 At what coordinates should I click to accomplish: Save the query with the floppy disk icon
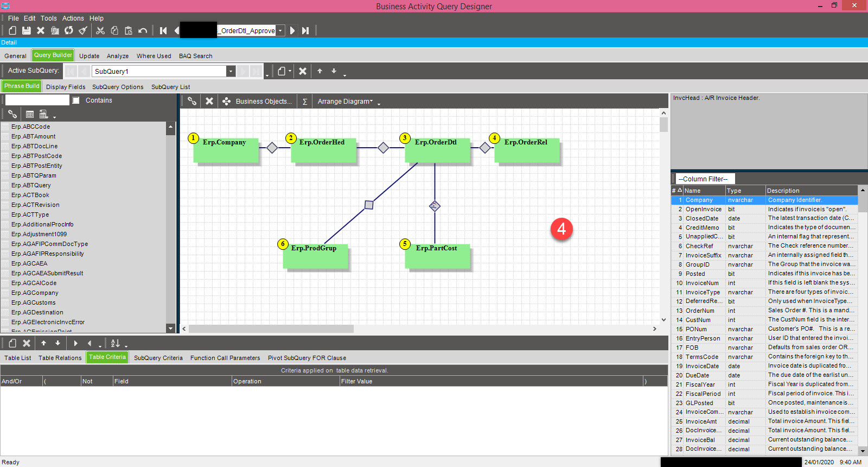(26, 30)
